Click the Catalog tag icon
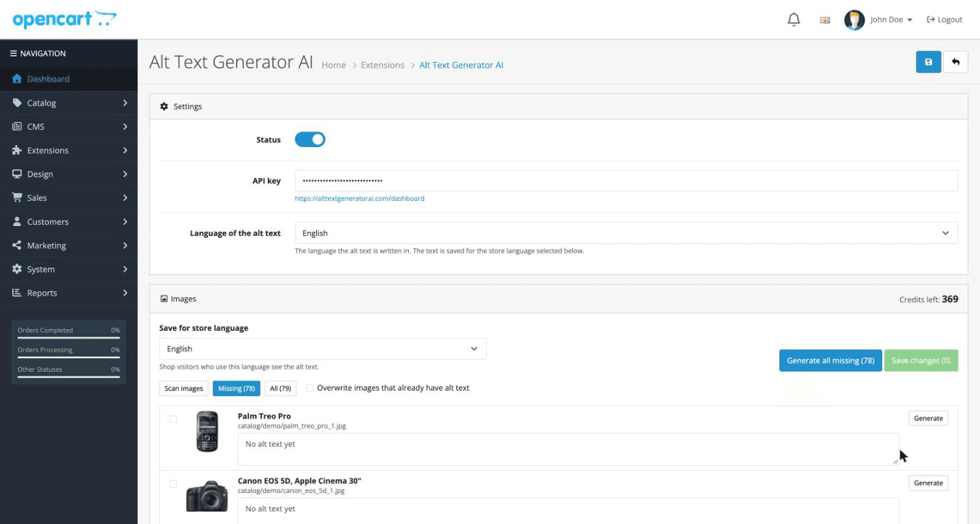The width and height of the screenshot is (980, 524). pos(17,102)
